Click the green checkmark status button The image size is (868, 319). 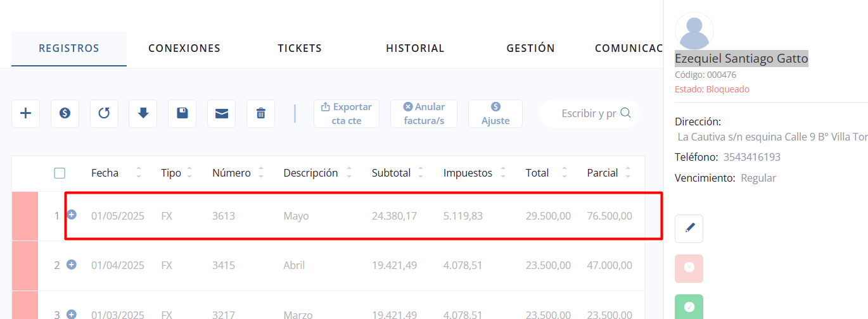[x=689, y=307]
